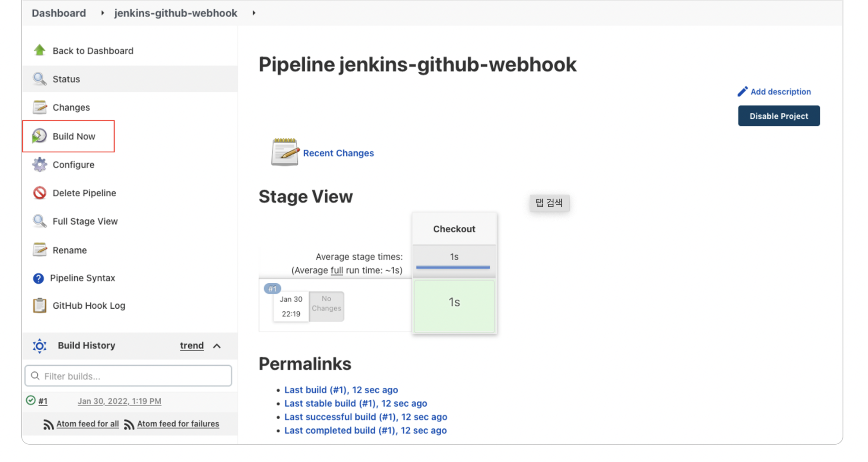
Task: Open GitHub Hook Log
Action: [89, 305]
